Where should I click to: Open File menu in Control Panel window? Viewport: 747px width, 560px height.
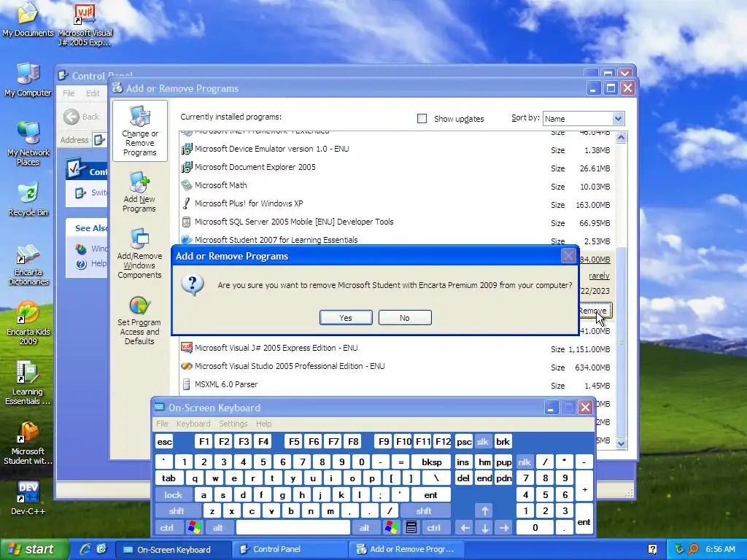pyautogui.click(x=69, y=93)
